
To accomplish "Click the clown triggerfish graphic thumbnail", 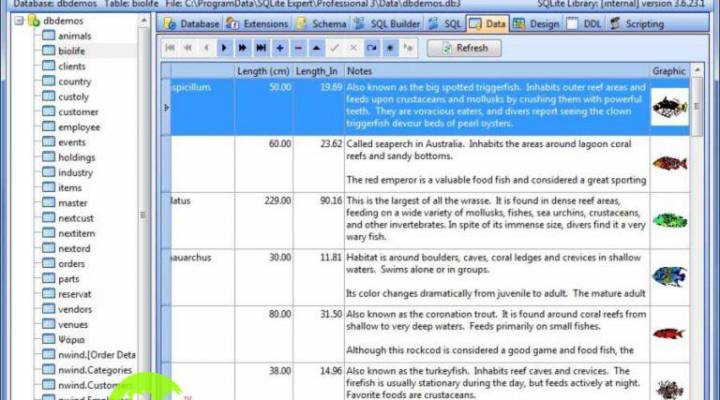I will pyautogui.click(x=669, y=107).
